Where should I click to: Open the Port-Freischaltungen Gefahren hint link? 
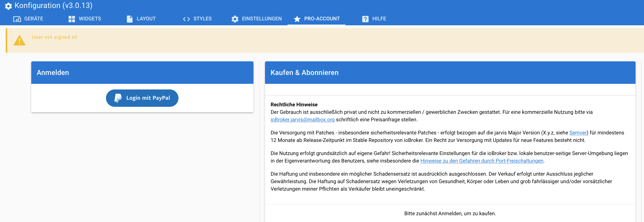coord(481,161)
